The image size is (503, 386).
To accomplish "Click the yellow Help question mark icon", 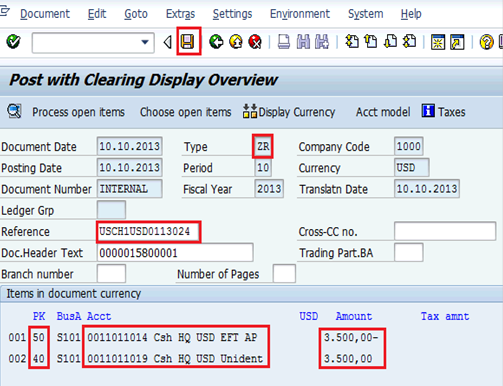I will 486,42.
